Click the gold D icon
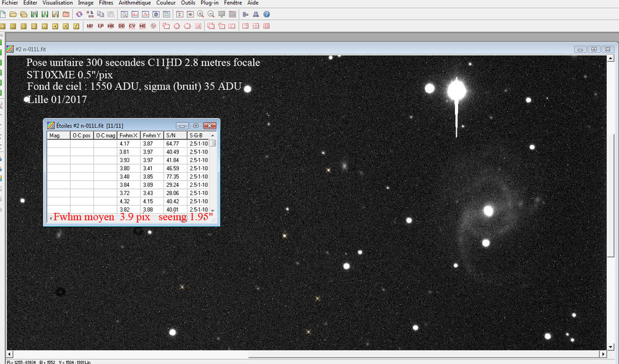The height and width of the screenshot is (364, 619). pos(34,26)
